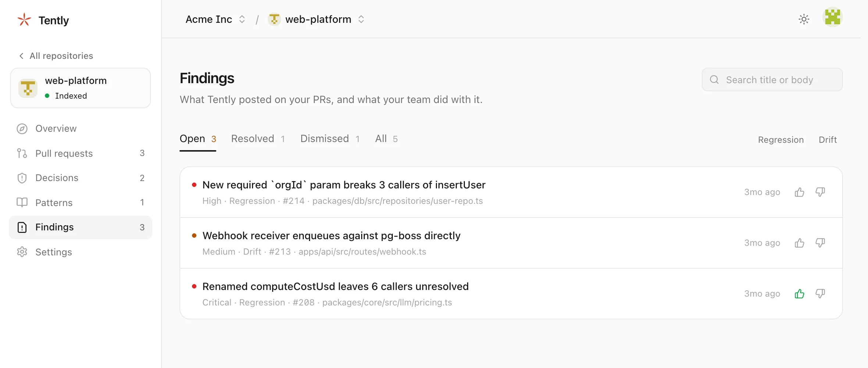Viewport: 868px width, 368px height.
Task: Open Findings in the sidebar
Action: [x=80, y=227]
